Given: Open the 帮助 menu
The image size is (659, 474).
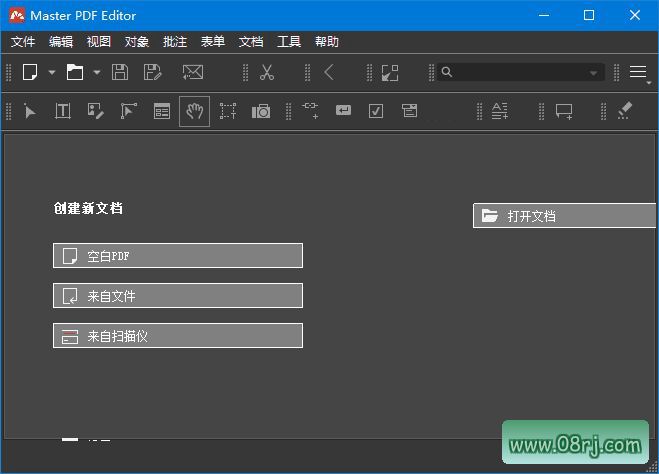Looking at the screenshot, I should click(x=327, y=42).
